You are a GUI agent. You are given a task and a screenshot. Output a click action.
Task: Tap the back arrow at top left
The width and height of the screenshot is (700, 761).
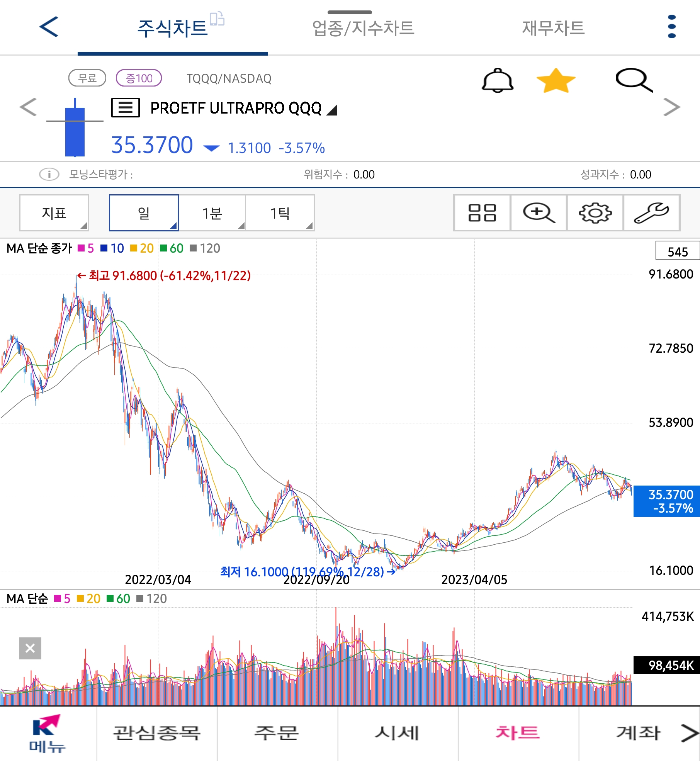[x=49, y=27]
